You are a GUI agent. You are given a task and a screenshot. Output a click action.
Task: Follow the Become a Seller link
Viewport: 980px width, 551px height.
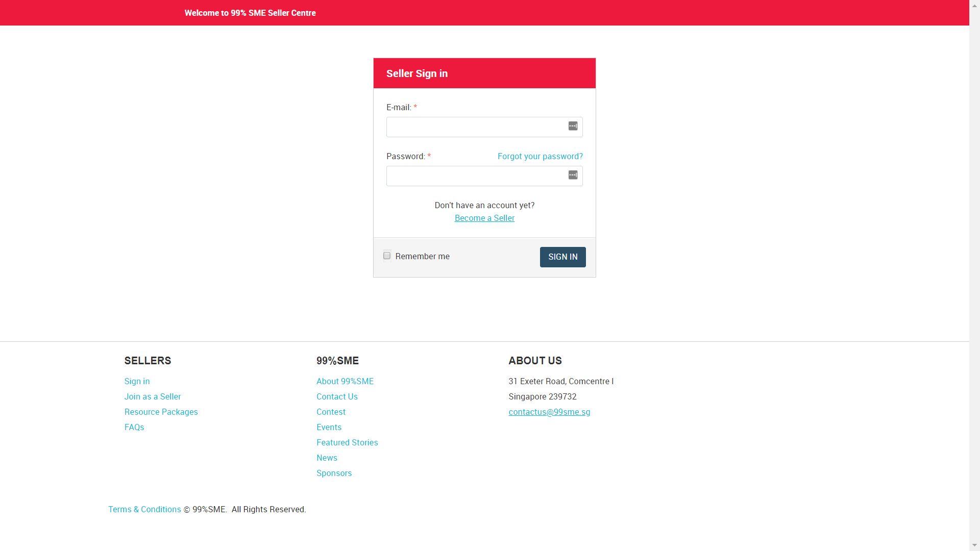[x=484, y=218]
